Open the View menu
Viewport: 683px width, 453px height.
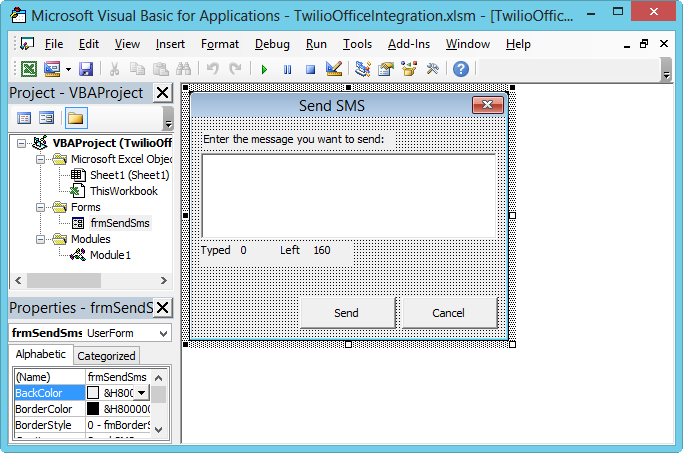click(x=127, y=44)
